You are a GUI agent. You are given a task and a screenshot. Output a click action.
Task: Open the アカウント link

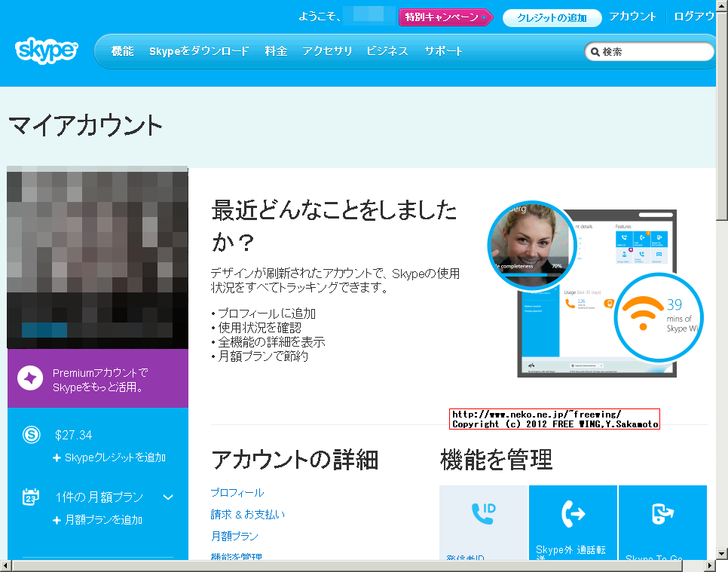[x=632, y=17]
